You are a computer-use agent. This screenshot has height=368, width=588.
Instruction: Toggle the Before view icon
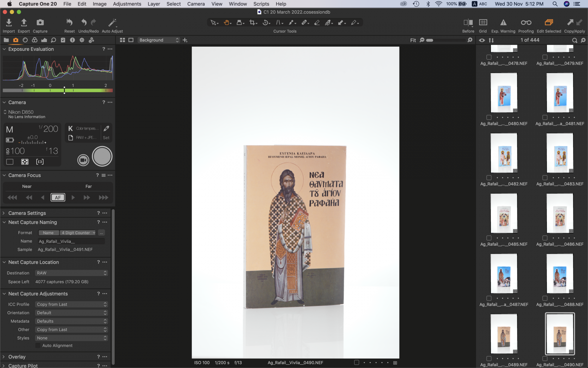tap(468, 22)
